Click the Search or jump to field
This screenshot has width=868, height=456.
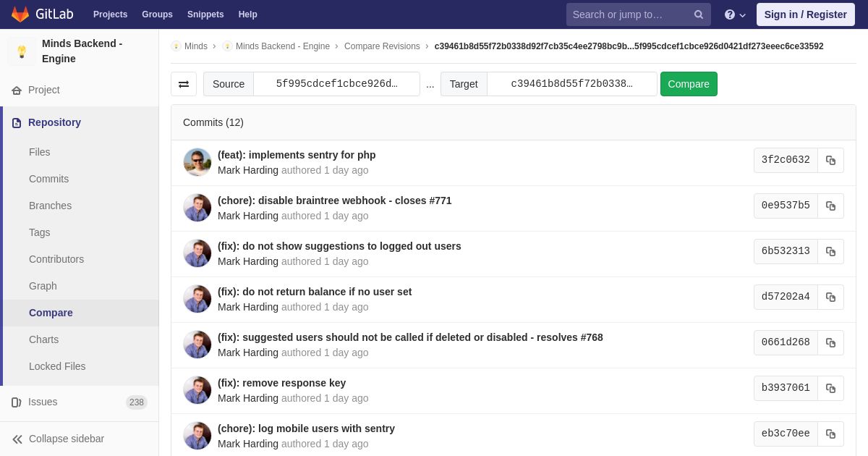click(x=629, y=14)
